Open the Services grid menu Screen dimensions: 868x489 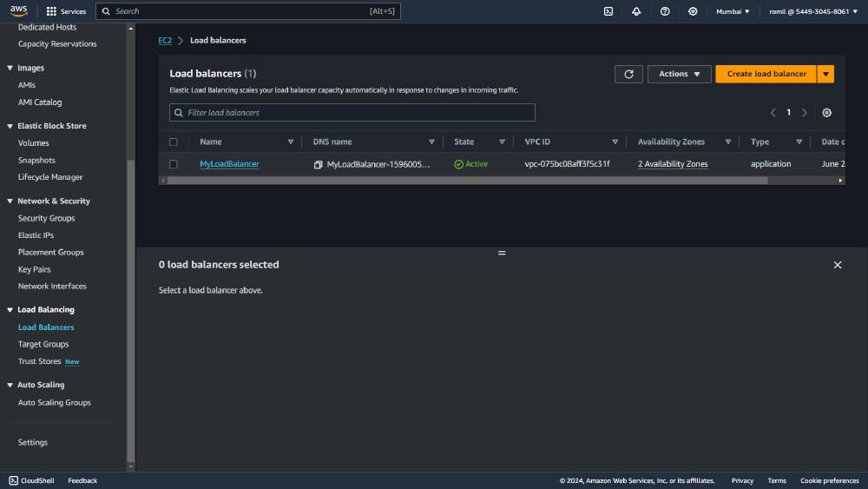coord(66,11)
